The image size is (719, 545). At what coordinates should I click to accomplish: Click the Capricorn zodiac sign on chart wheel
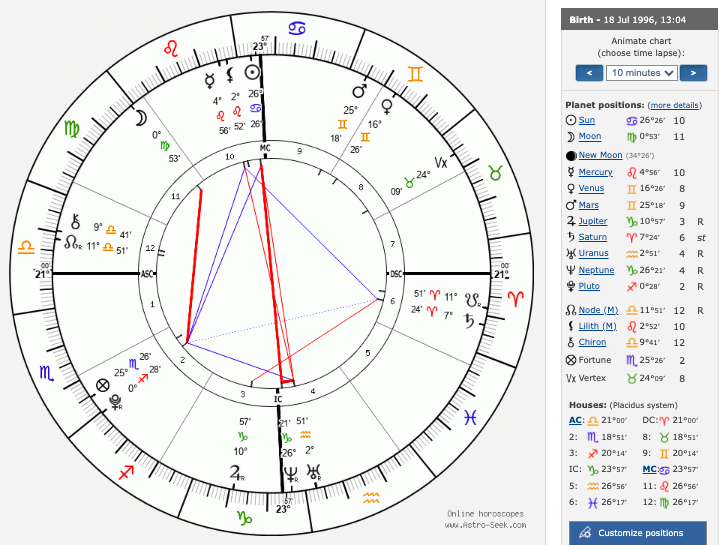(x=244, y=517)
